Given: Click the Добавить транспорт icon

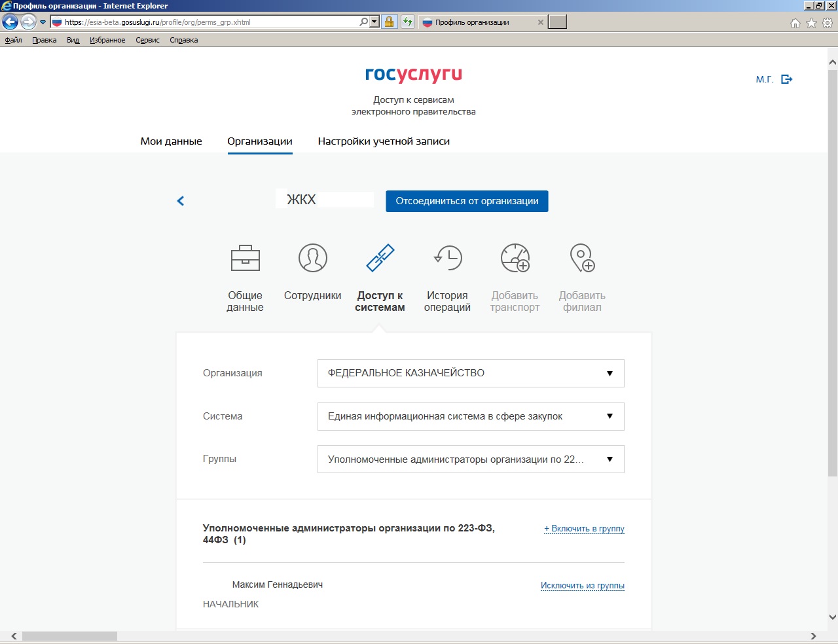Looking at the screenshot, I should [515, 258].
